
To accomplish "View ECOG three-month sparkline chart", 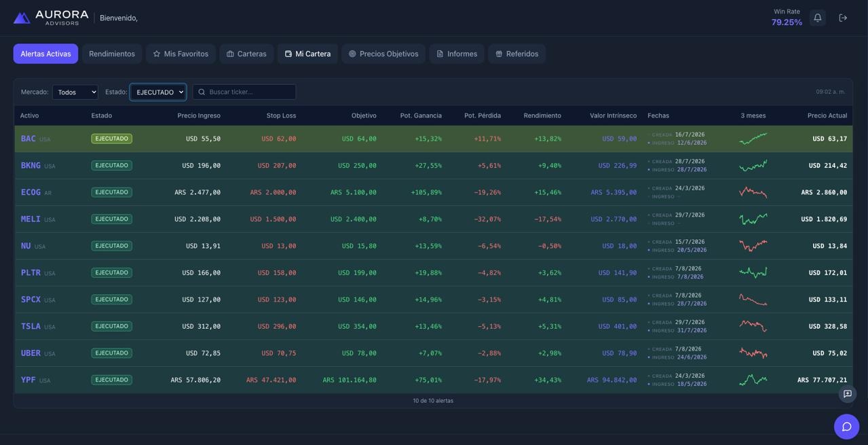I will coord(753,192).
